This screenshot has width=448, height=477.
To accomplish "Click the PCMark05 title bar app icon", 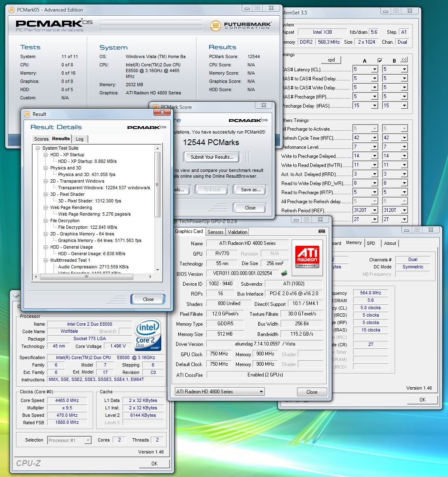I will point(12,10).
